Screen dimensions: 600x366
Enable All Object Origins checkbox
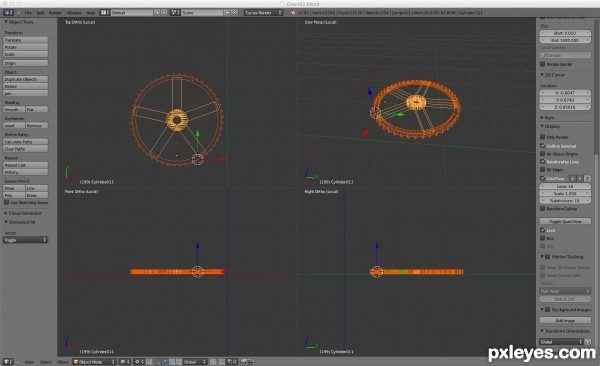[543, 154]
